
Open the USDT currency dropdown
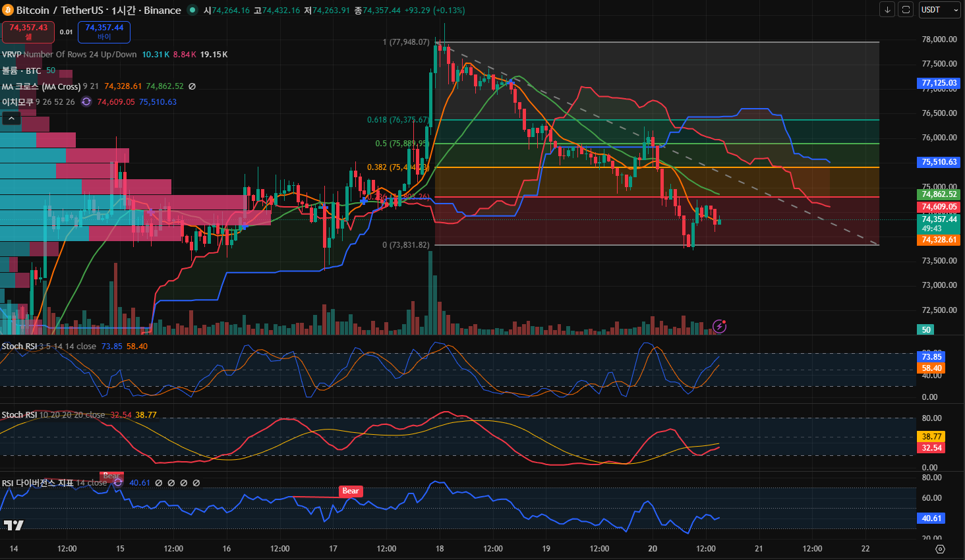940,10
